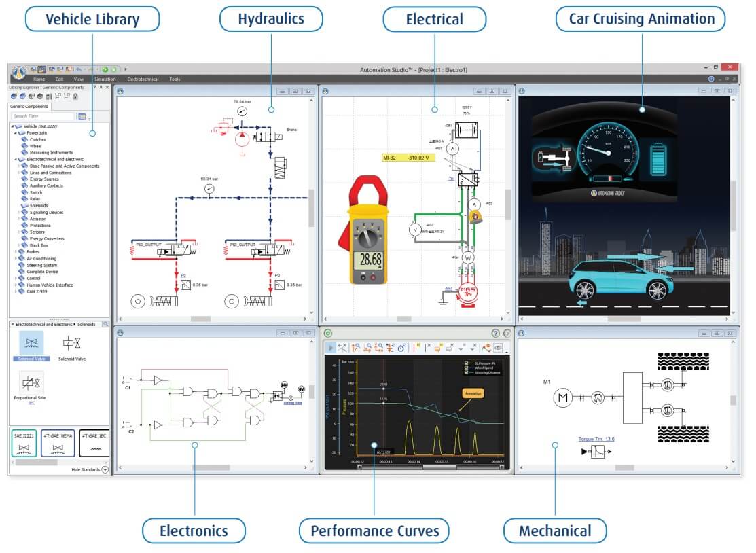This screenshot has height=553, width=756.
Task: Select Steering System in the library tree
Action: 42,265
